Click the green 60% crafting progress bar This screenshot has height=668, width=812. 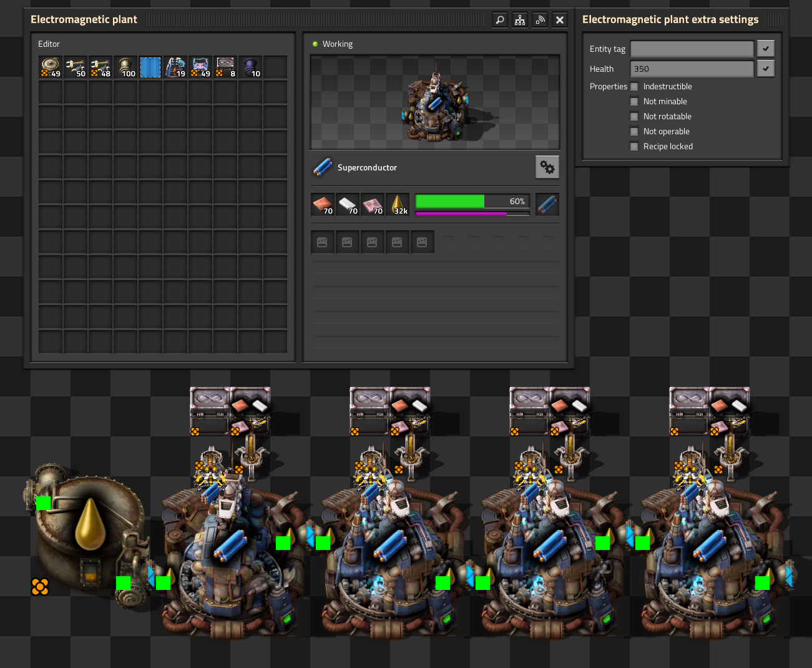coord(472,201)
